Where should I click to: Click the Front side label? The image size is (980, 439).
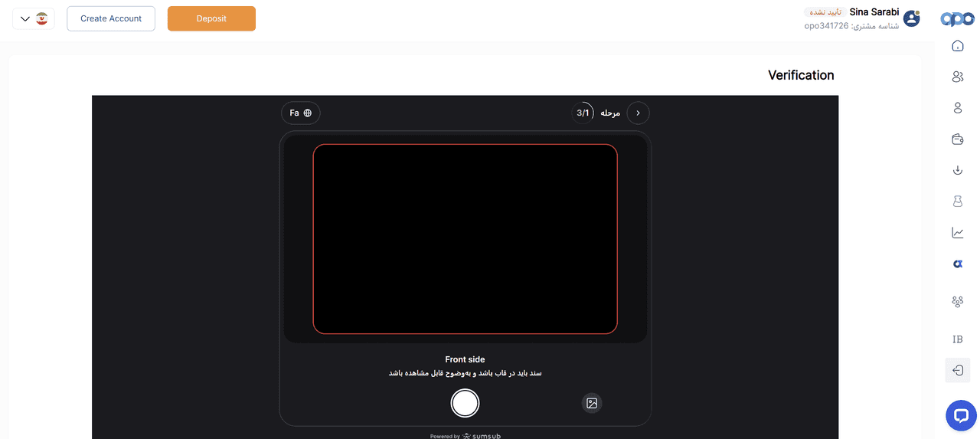coord(465,359)
